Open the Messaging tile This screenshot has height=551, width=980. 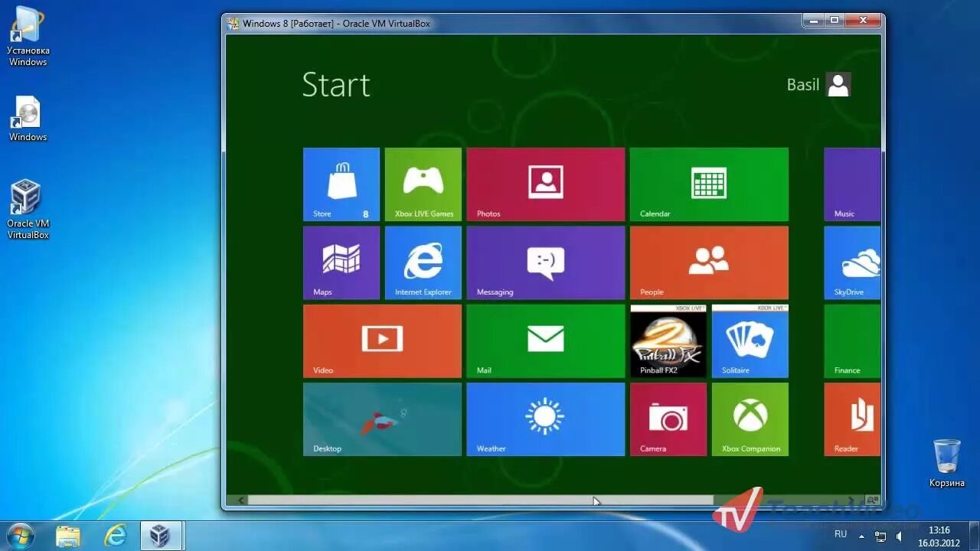pyautogui.click(x=546, y=262)
